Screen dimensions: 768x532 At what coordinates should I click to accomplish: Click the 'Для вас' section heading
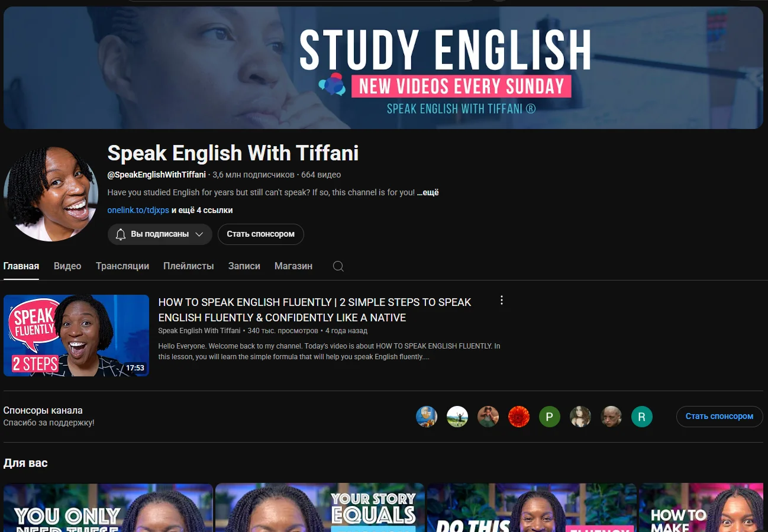point(25,463)
